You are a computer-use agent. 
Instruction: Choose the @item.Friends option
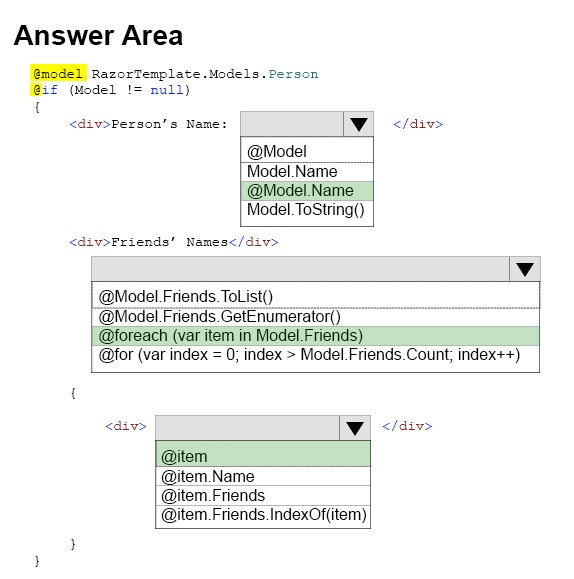(263, 496)
